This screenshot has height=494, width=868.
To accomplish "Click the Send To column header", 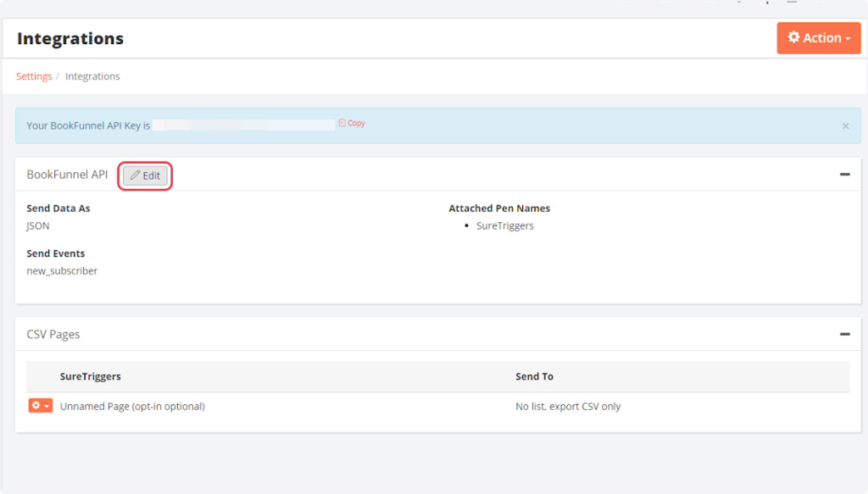I will 534,376.
